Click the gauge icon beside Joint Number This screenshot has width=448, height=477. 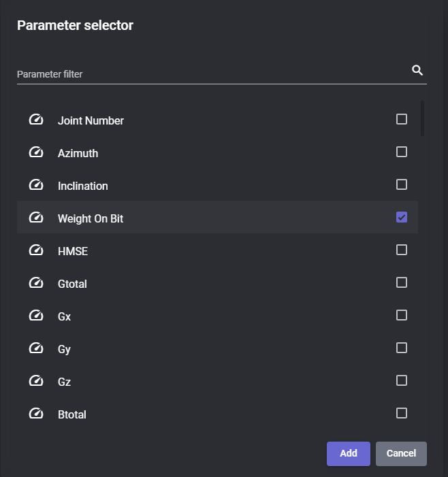36,120
